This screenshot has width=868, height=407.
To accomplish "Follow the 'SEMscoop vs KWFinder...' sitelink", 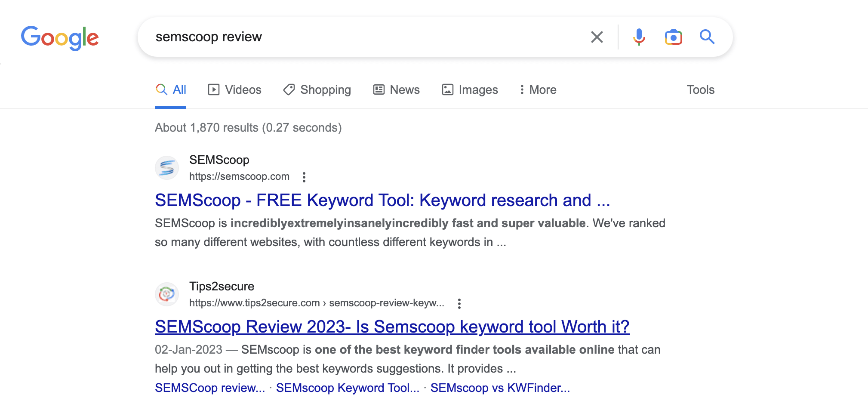I will point(500,388).
